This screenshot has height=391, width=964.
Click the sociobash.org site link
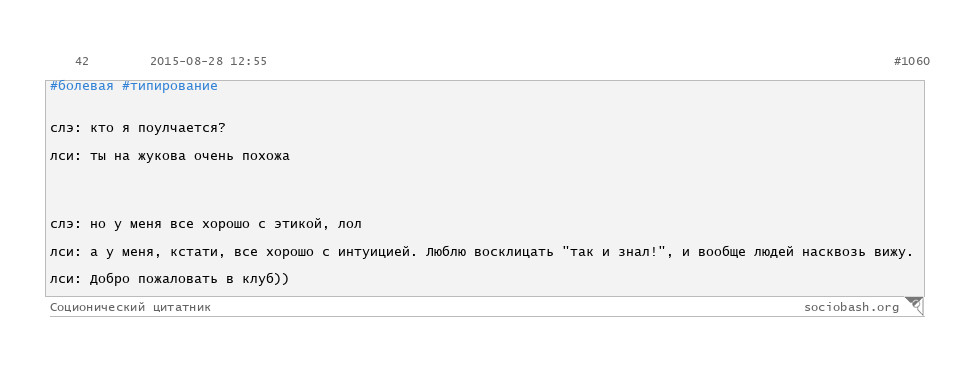851,307
